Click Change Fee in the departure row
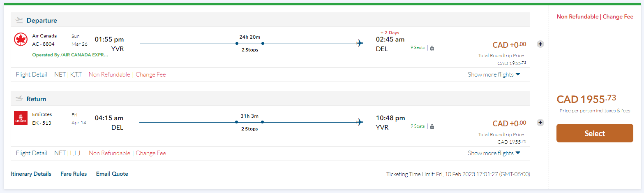This screenshot has height=193, width=644. pyautogui.click(x=151, y=74)
